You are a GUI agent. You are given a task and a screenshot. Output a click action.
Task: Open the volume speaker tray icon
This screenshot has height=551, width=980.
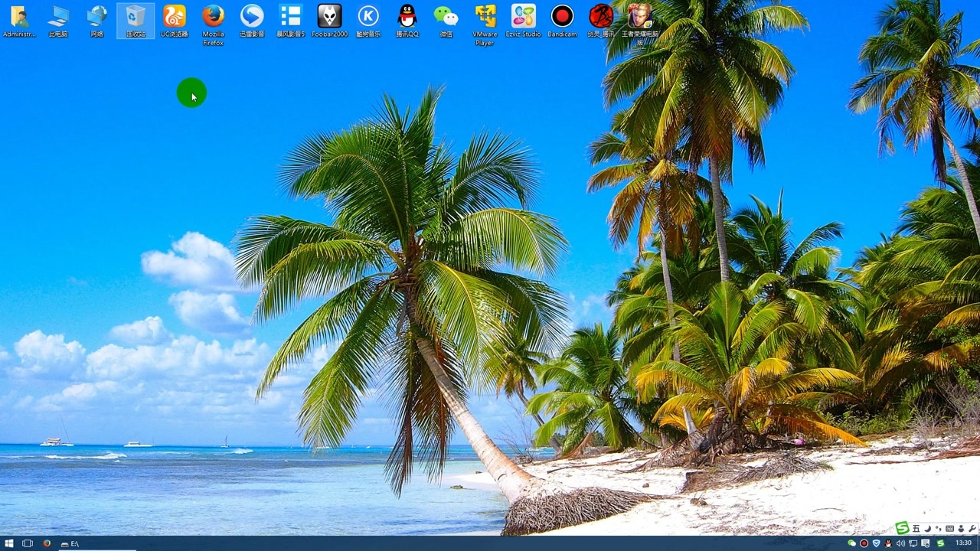coord(900,543)
